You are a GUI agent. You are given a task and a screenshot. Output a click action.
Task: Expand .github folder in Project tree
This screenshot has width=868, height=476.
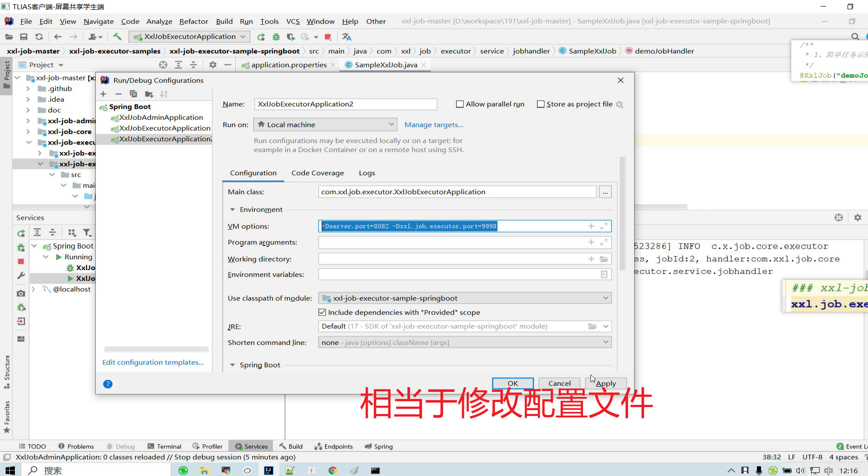(x=28, y=88)
